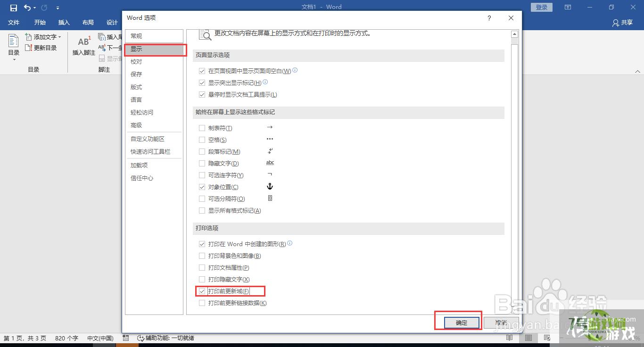The image size is (644, 347).
Task: Collapse the ribbon with the caret arrow
Action: 638,71
